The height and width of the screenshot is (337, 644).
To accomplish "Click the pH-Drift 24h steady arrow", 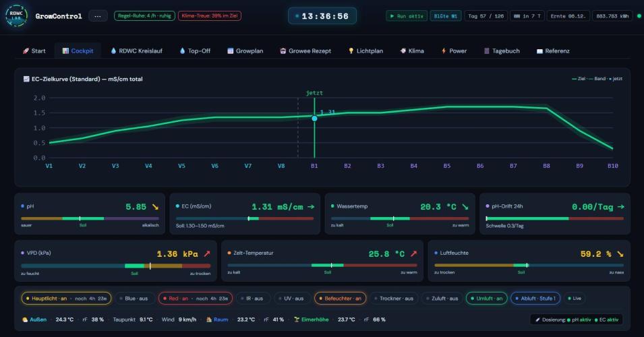I will tap(621, 207).
